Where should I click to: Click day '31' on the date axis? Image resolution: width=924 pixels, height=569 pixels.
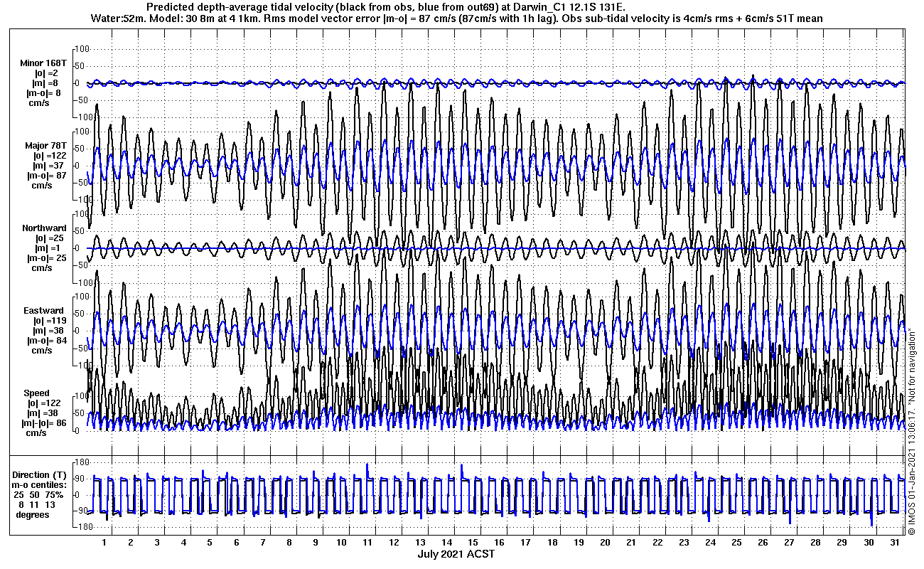894,543
